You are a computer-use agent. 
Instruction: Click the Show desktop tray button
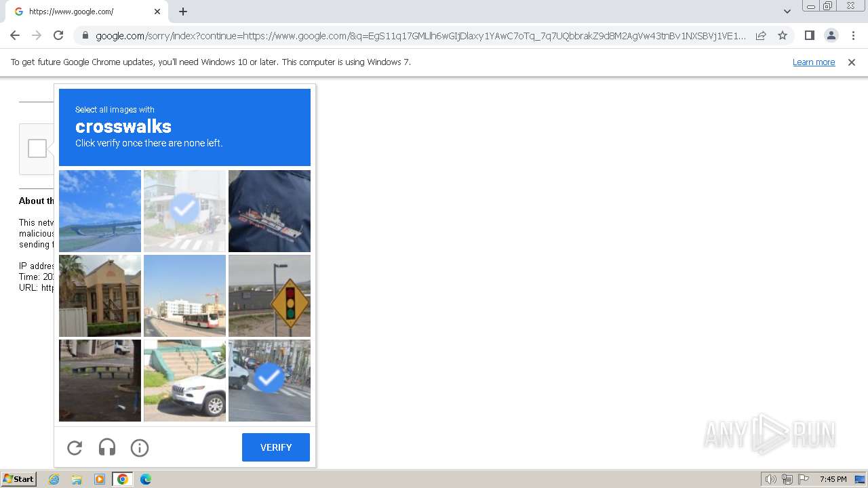(x=861, y=479)
